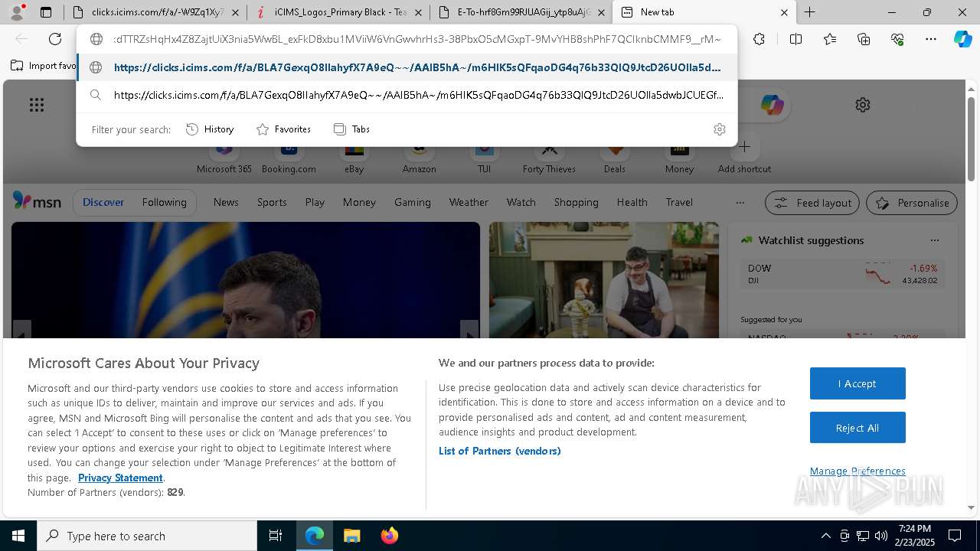
Task: Open address bar search settings gear
Action: 719,129
